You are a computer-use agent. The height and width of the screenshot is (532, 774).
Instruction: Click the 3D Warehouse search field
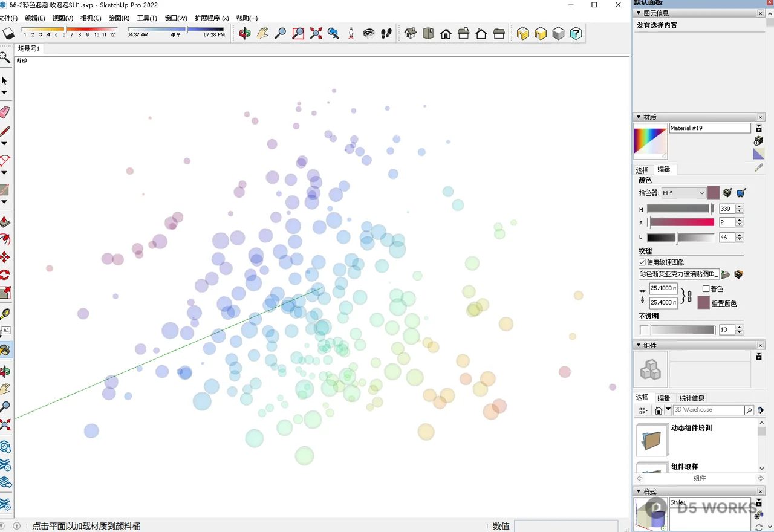(709, 410)
